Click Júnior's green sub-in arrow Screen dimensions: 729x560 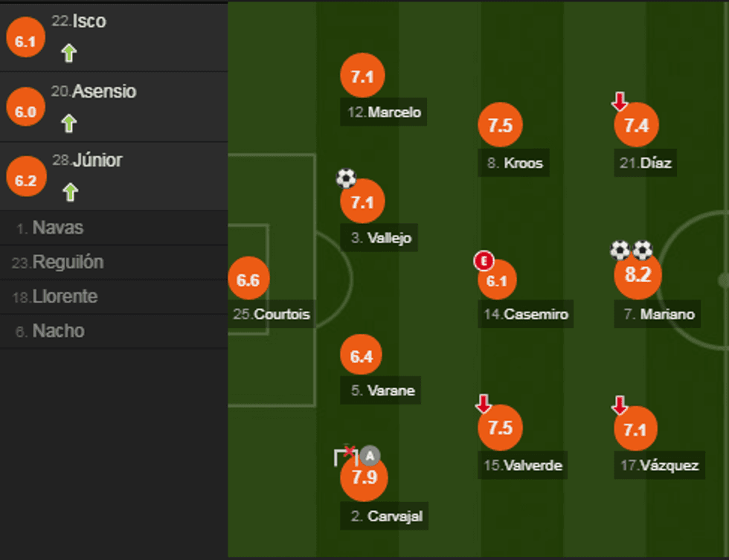[69, 193]
